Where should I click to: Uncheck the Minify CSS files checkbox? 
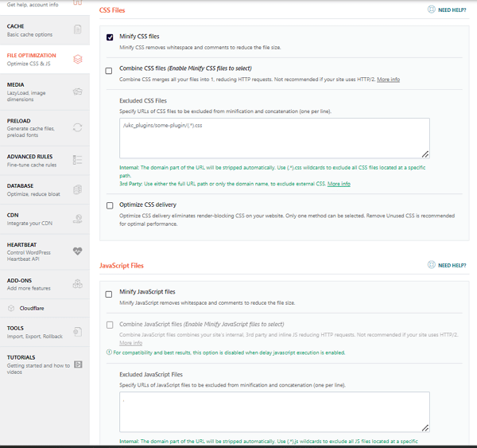109,37
